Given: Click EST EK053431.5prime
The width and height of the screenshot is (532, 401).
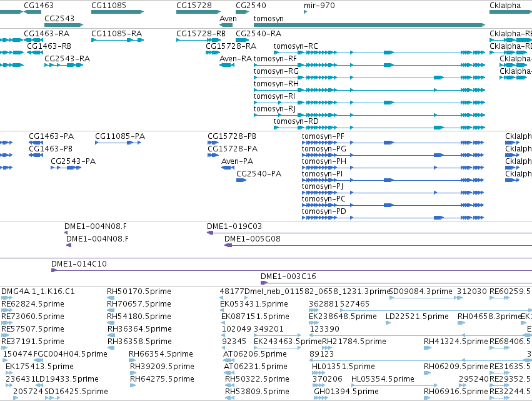Looking at the screenshot, I should [254, 304].
